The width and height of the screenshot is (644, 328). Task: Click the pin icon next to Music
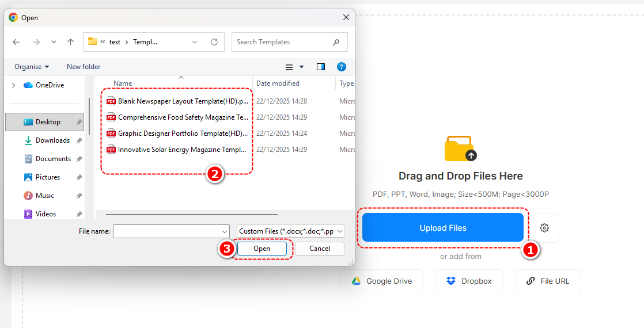click(x=79, y=196)
